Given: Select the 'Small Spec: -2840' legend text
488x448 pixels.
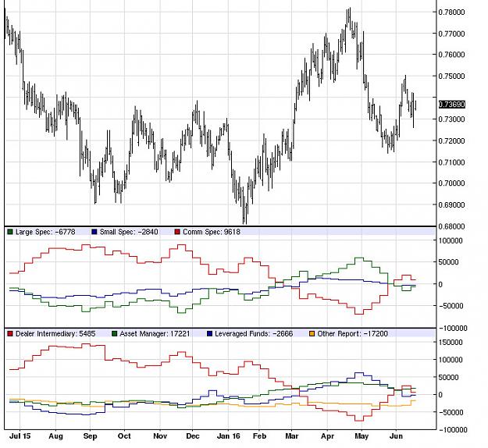Looking at the screenshot, I should tap(129, 232).
